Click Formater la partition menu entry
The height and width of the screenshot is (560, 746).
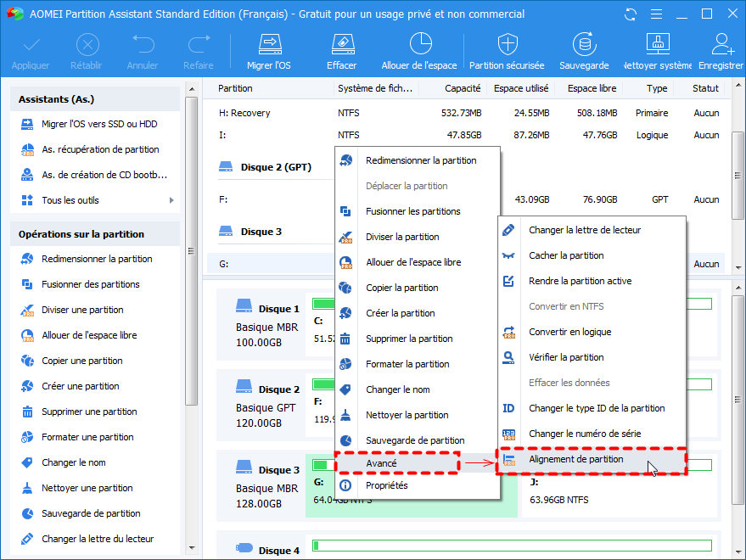(407, 364)
